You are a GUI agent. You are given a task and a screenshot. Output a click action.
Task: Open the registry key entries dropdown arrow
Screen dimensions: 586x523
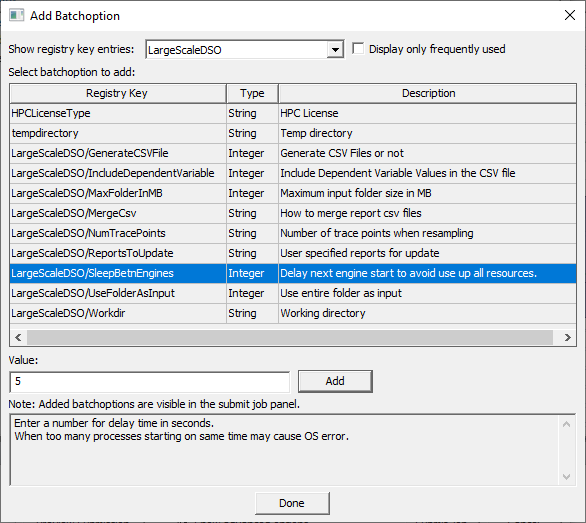pos(335,49)
